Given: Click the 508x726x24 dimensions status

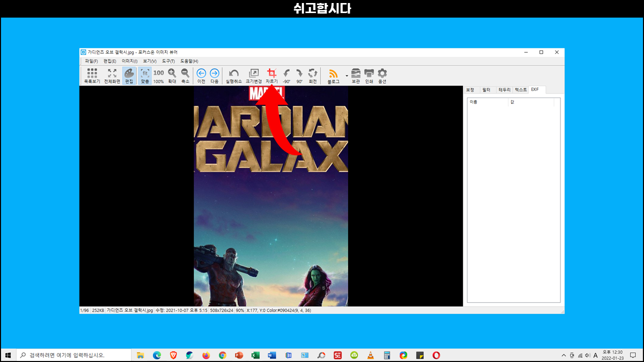Looking at the screenshot, I should coord(222,310).
